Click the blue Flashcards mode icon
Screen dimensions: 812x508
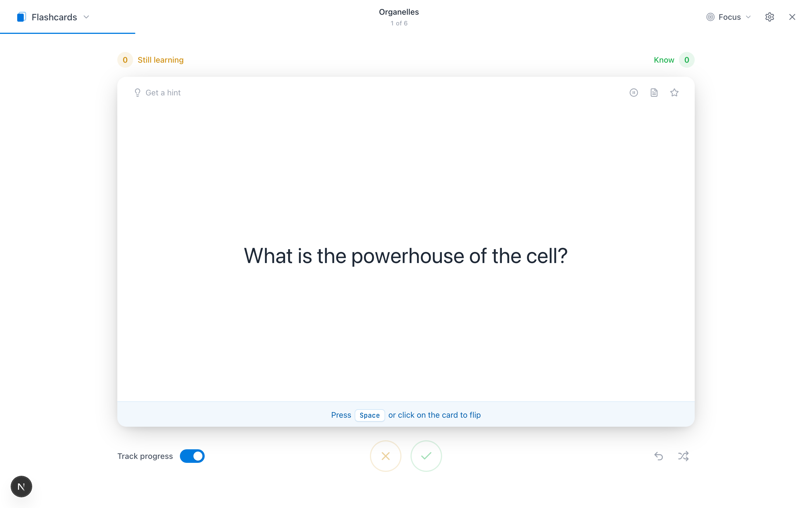coord(21,17)
